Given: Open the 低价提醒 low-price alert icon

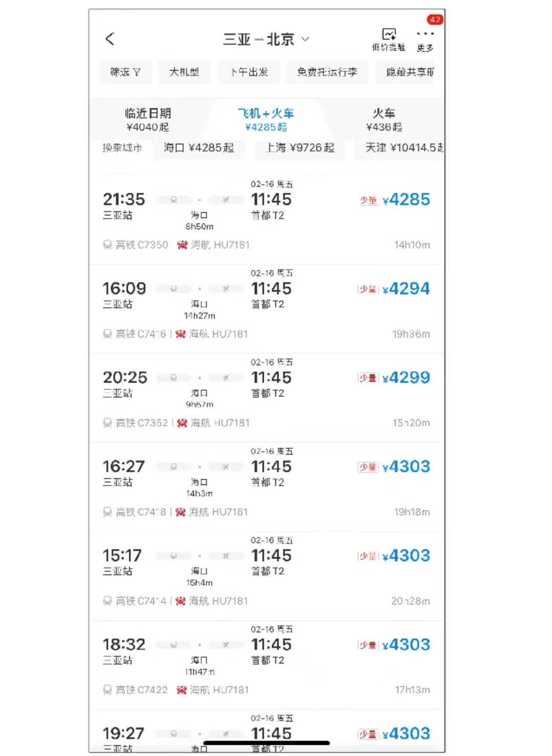Looking at the screenshot, I should (388, 35).
